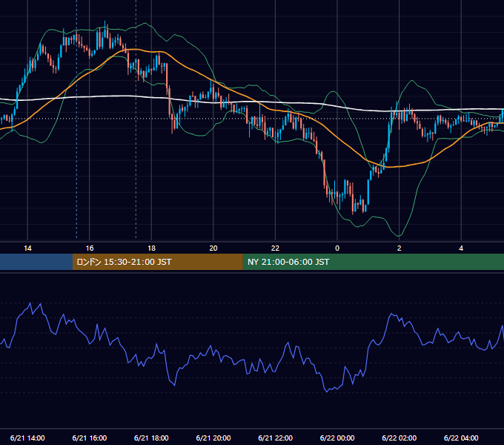Select the NY 21:00-06:00 JST session band
The height and width of the screenshot is (445, 504).
pyautogui.click(x=373, y=262)
